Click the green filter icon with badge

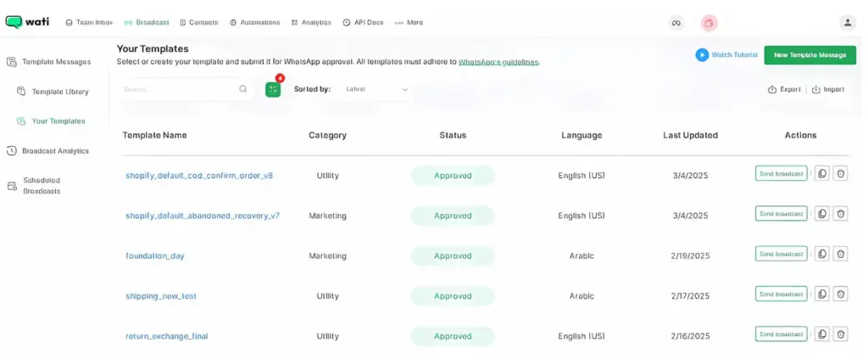pyautogui.click(x=273, y=89)
